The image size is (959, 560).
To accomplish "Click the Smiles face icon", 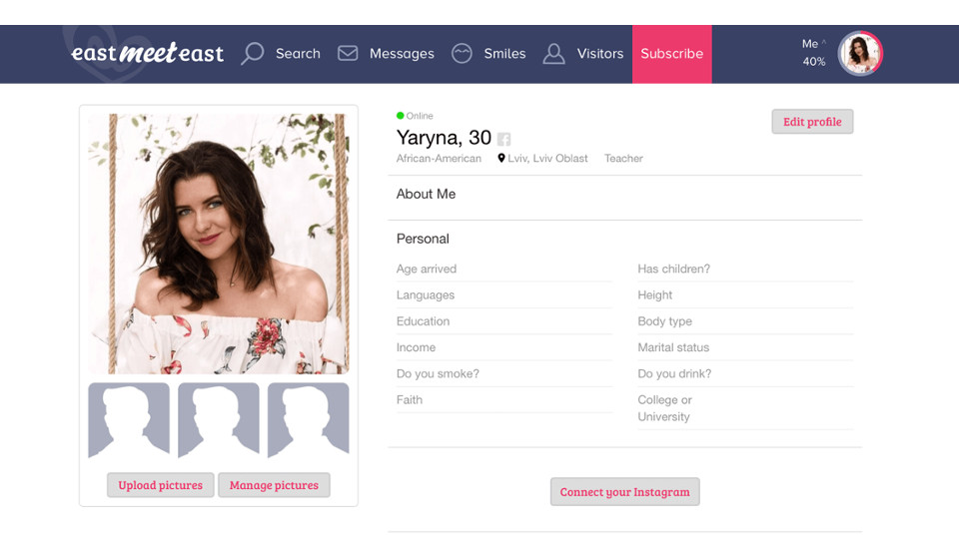I will (462, 53).
